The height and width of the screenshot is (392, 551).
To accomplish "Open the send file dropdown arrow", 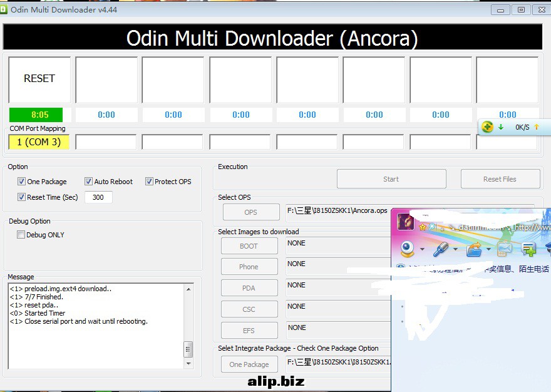I will pyautogui.click(x=488, y=249).
